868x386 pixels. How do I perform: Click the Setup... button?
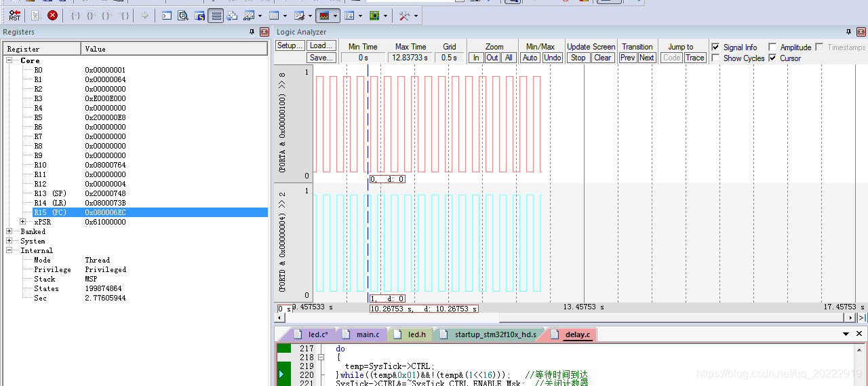pyautogui.click(x=290, y=46)
